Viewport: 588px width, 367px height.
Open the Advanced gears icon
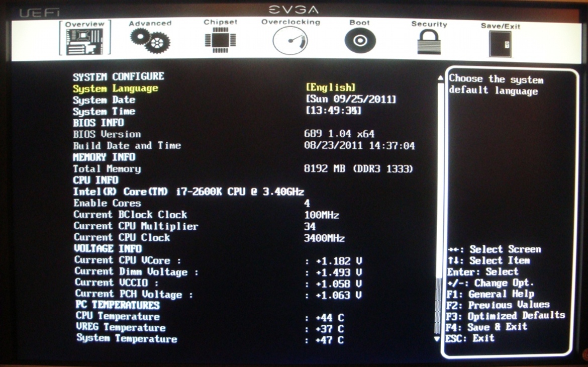click(150, 41)
